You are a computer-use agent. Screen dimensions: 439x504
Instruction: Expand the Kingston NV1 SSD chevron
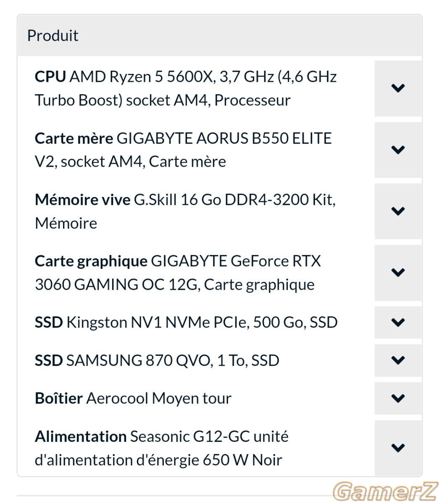(x=398, y=322)
